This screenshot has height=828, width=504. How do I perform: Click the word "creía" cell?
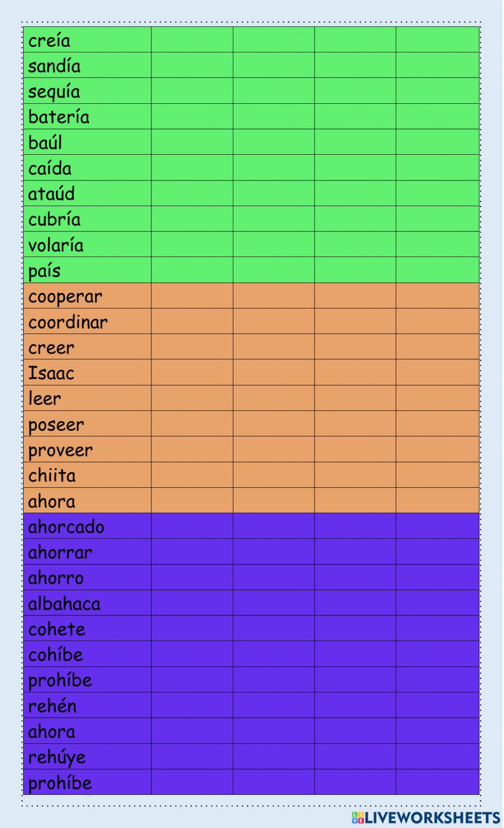click(x=49, y=40)
